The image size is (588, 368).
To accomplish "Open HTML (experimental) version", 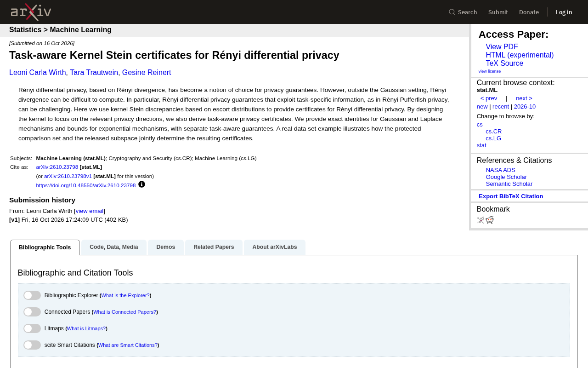I will pos(520,55).
